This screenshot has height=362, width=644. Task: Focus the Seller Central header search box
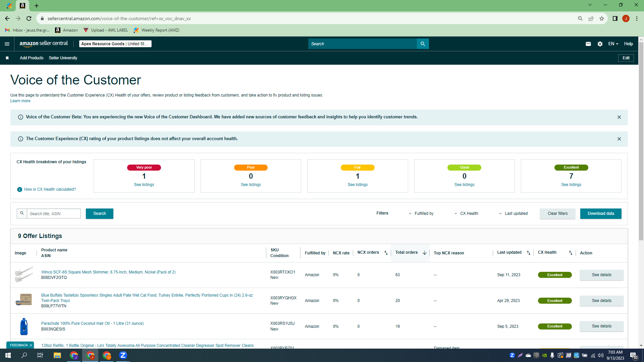(x=362, y=44)
